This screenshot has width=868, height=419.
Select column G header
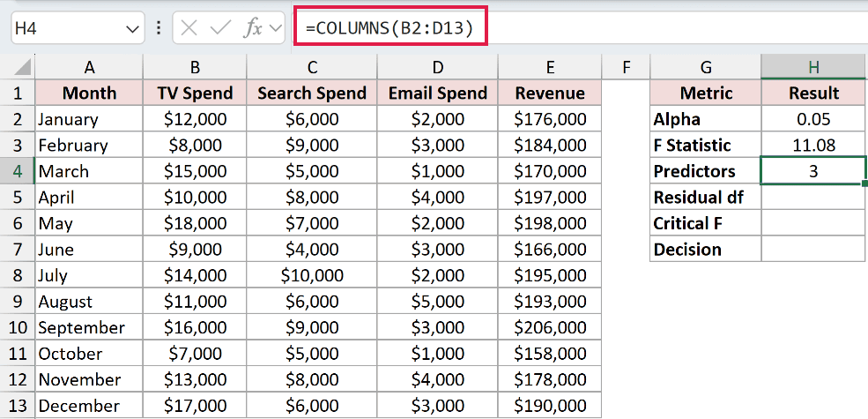(x=706, y=67)
